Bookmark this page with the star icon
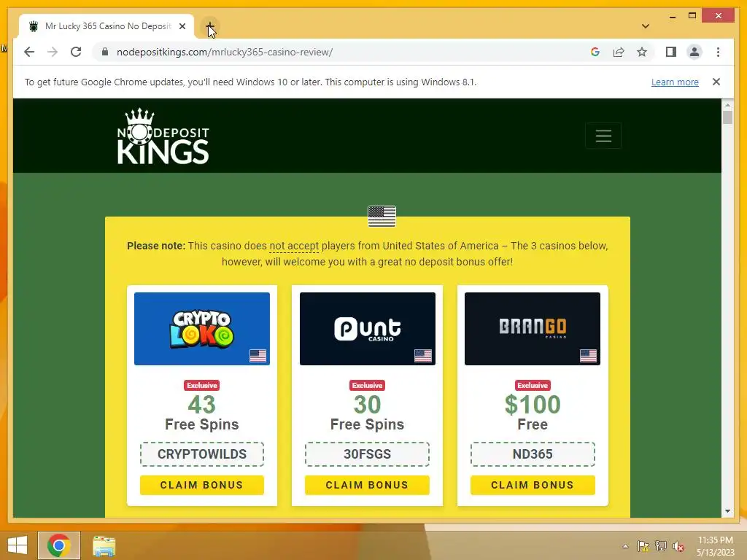 click(x=642, y=52)
